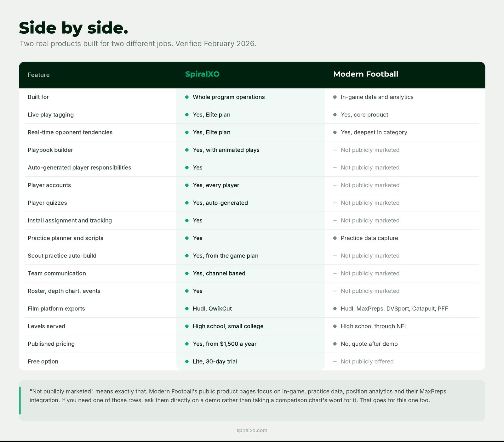Select the 'Team communication' label

[x=57, y=273]
